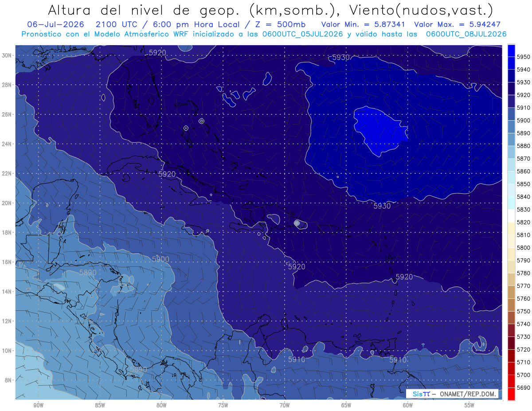
Task: Click the '5930' contour label near the top edge
Action: click(341, 57)
